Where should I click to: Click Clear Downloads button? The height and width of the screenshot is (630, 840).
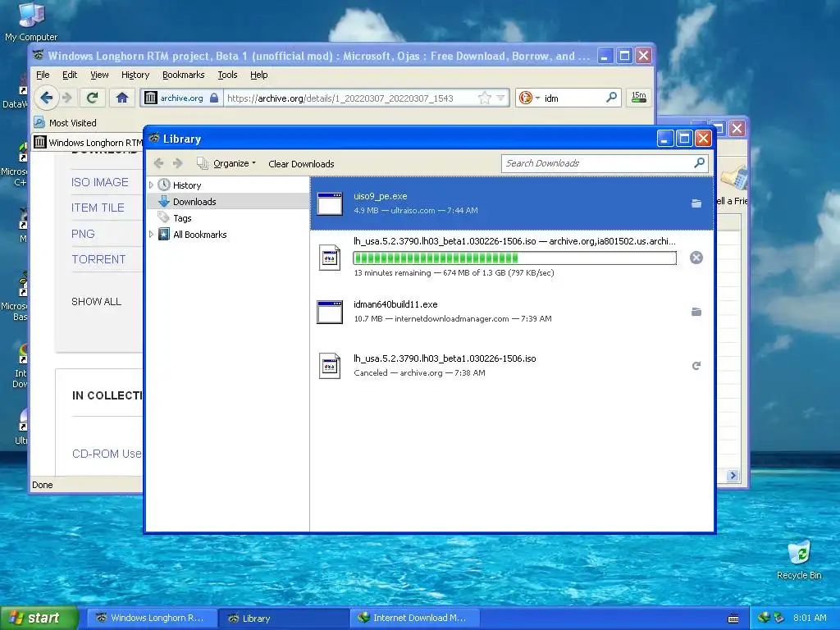coord(301,164)
